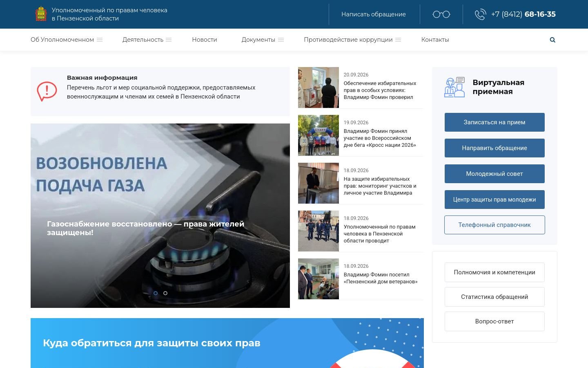588x368 pixels.
Task: Click the red exclamation speech bubble icon
Action: 47,91
